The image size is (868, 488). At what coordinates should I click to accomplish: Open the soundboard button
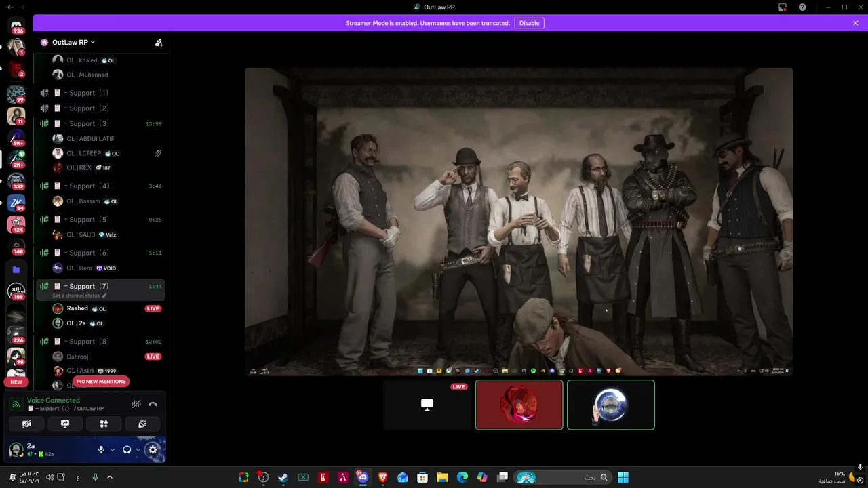[142, 424]
